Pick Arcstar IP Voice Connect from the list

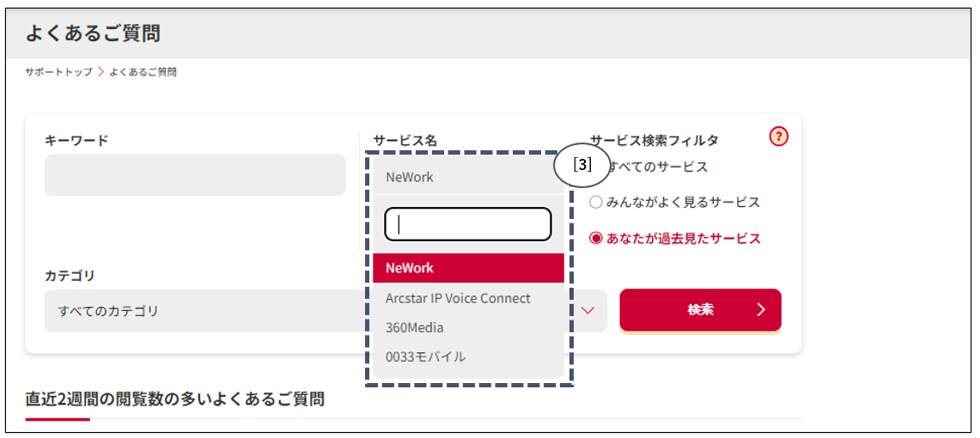[458, 298]
